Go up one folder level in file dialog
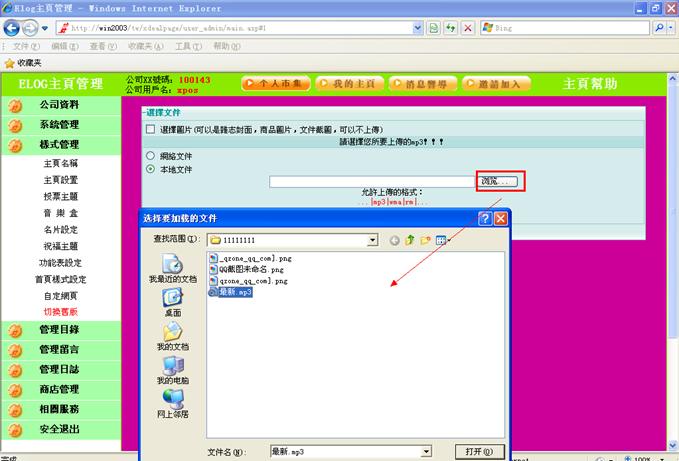679x461 pixels. point(410,240)
